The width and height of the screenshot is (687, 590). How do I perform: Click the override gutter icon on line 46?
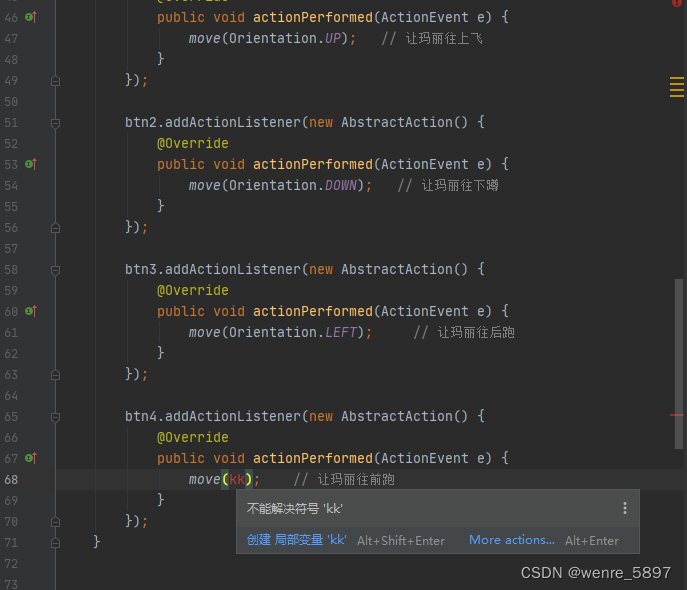(x=31, y=17)
